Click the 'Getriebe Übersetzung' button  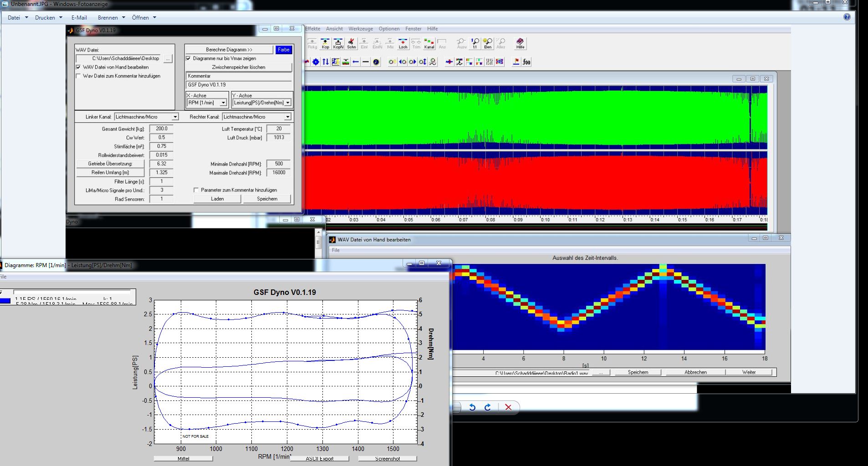tap(111, 164)
